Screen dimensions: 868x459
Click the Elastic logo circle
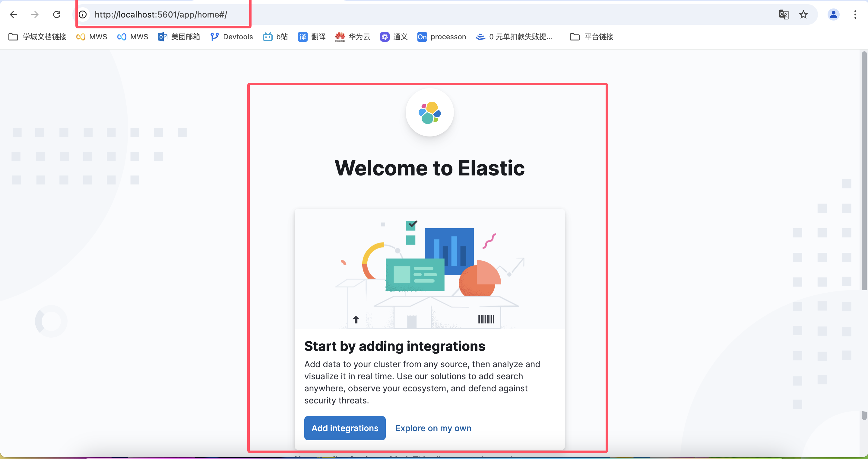429,113
